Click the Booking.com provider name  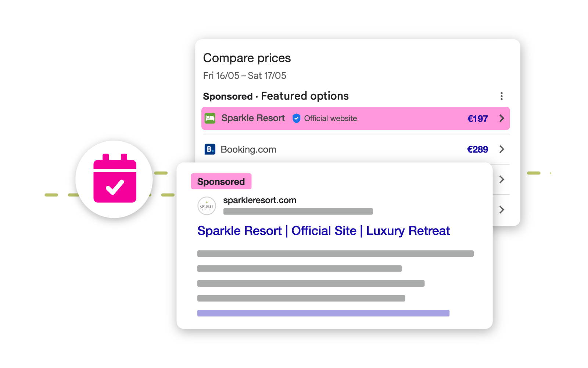[248, 149]
